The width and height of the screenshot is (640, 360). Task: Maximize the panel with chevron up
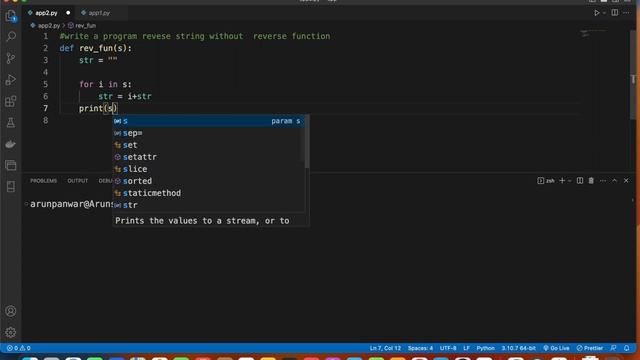click(x=614, y=181)
